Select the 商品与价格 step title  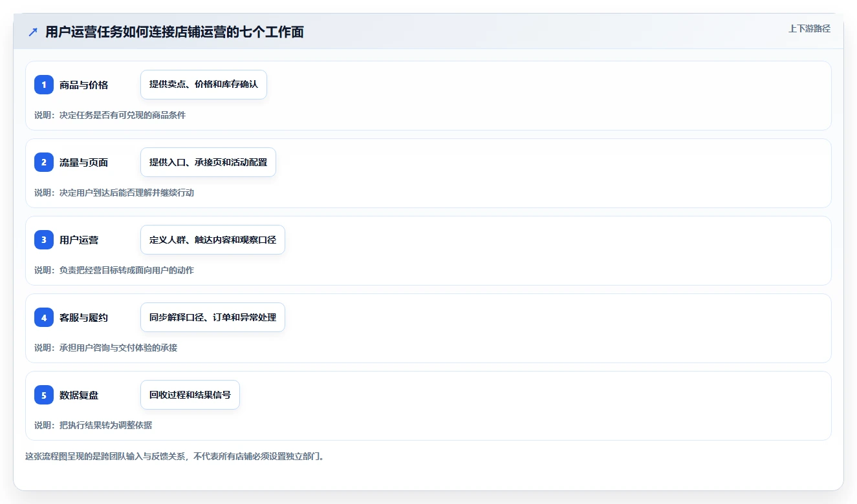[83, 85]
